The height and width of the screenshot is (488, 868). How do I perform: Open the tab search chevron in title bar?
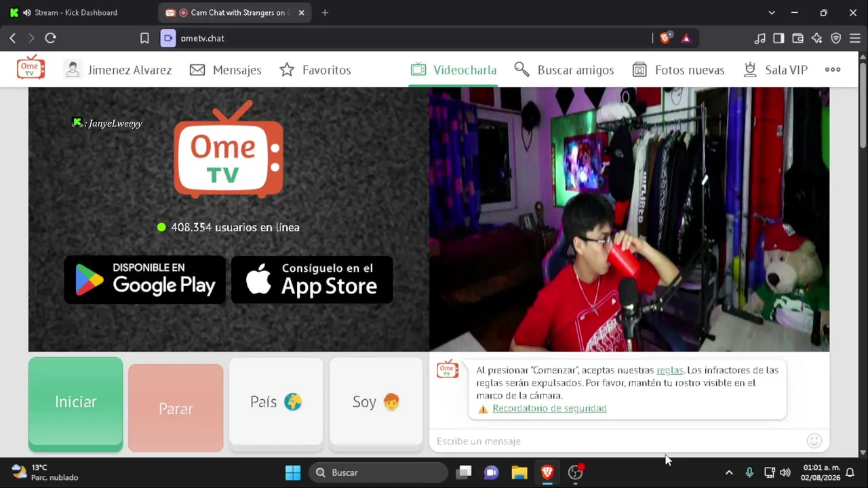[771, 12]
